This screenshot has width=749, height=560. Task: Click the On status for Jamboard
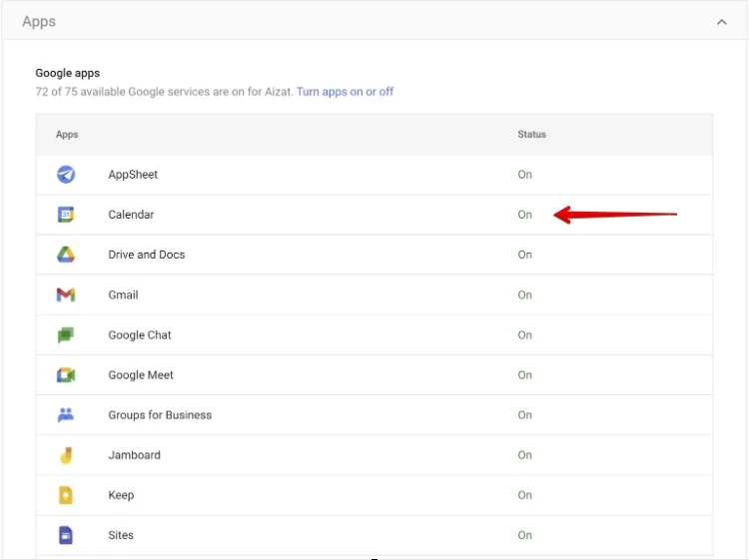(x=524, y=455)
